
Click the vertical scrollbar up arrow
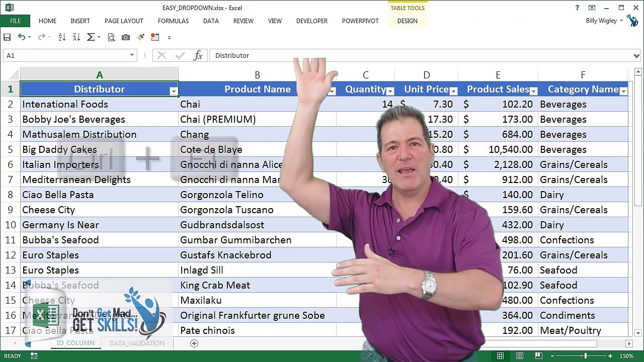[x=638, y=72]
